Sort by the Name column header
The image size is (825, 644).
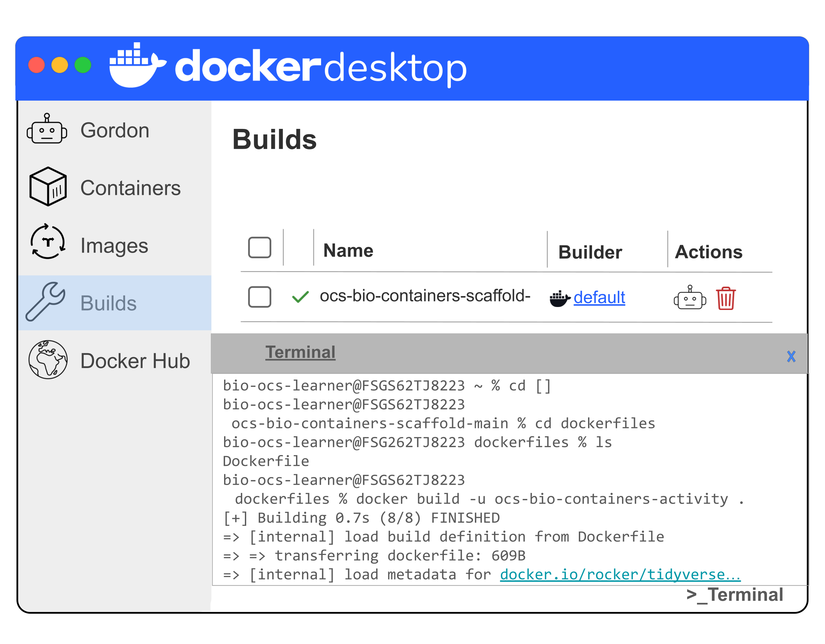348,250
